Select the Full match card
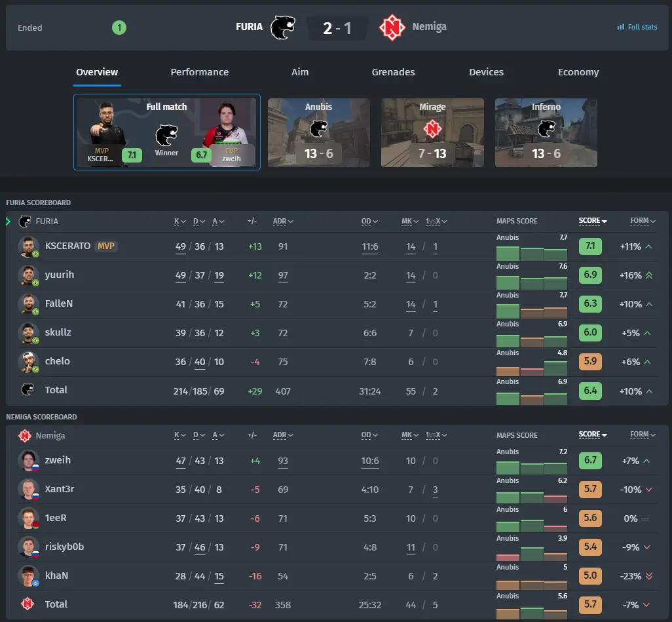The width and height of the screenshot is (672, 622). [x=167, y=132]
